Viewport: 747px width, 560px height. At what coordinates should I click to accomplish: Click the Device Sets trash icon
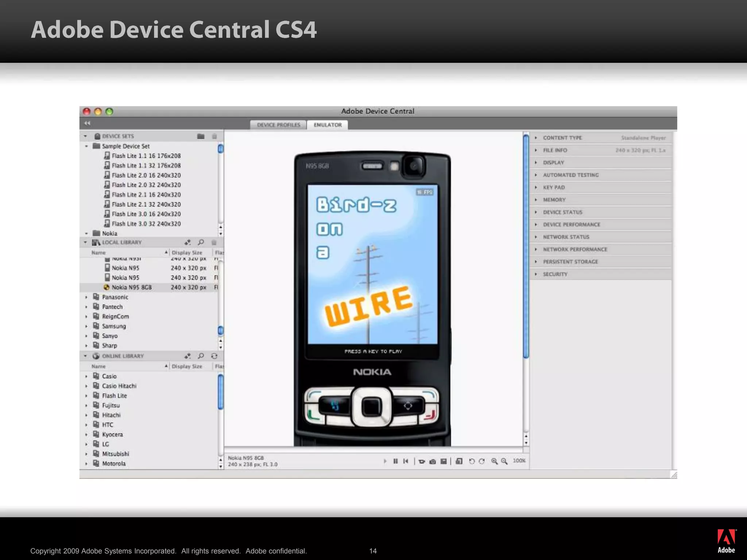coord(214,136)
